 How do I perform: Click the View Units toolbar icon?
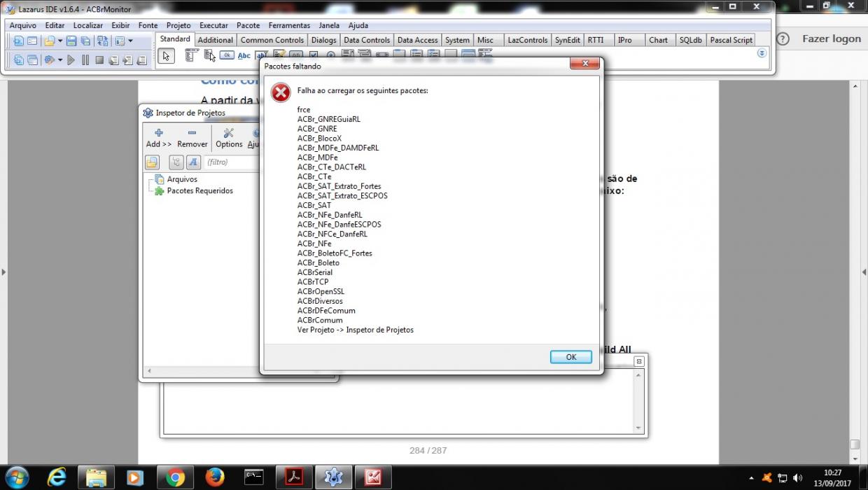click(18, 60)
